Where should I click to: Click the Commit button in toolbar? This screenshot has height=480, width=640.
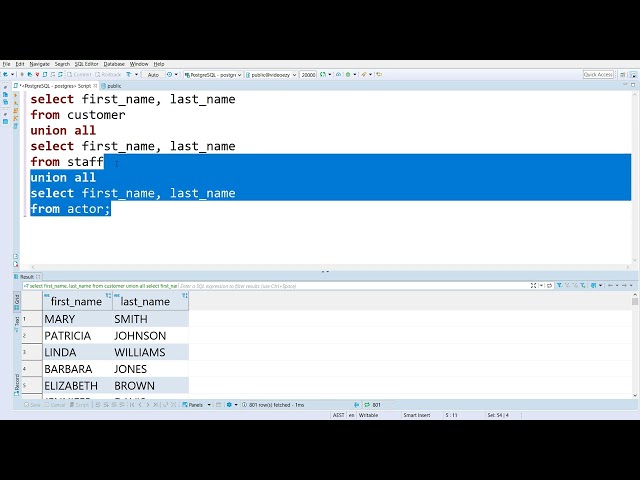[x=79, y=74]
